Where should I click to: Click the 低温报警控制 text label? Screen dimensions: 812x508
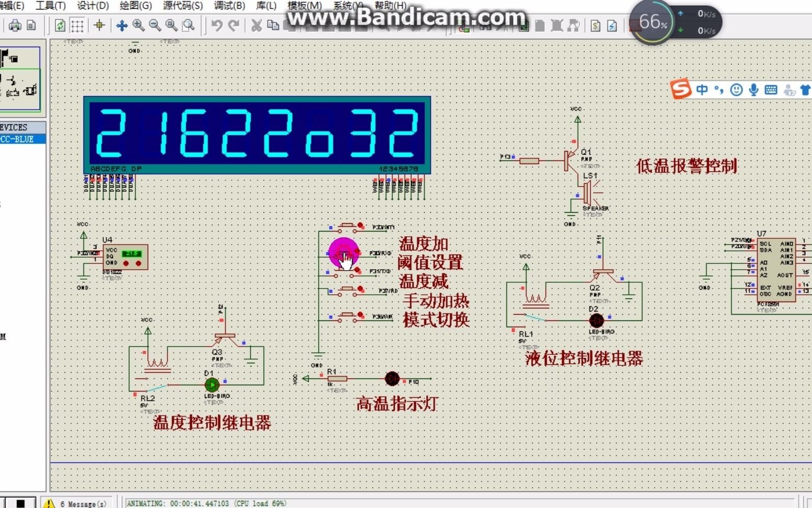coord(686,166)
